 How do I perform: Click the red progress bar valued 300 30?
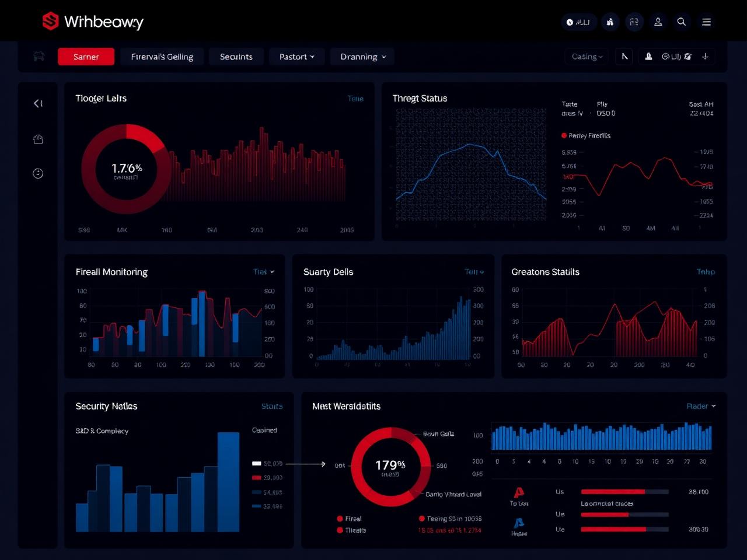point(624,530)
